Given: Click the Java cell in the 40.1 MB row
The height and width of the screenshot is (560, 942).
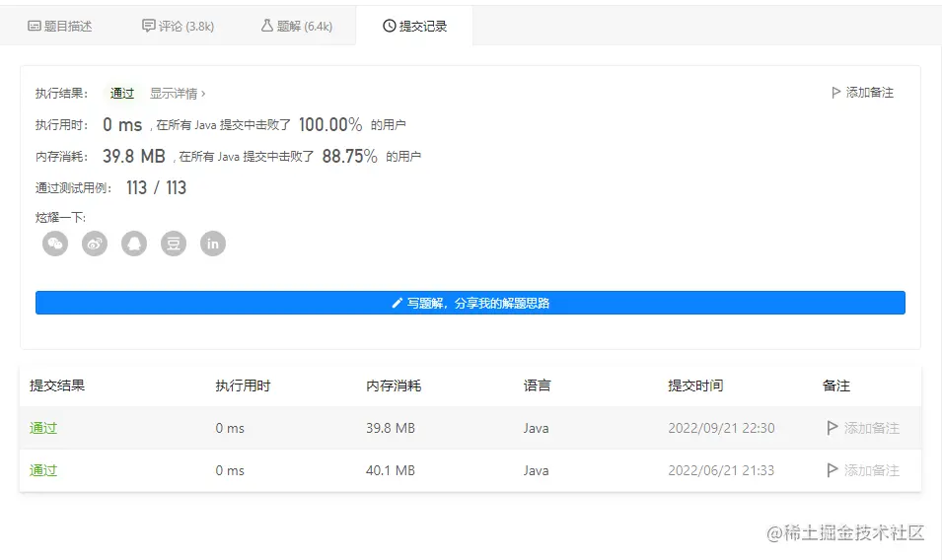Looking at the screenshot, I should tap(536, 470).
